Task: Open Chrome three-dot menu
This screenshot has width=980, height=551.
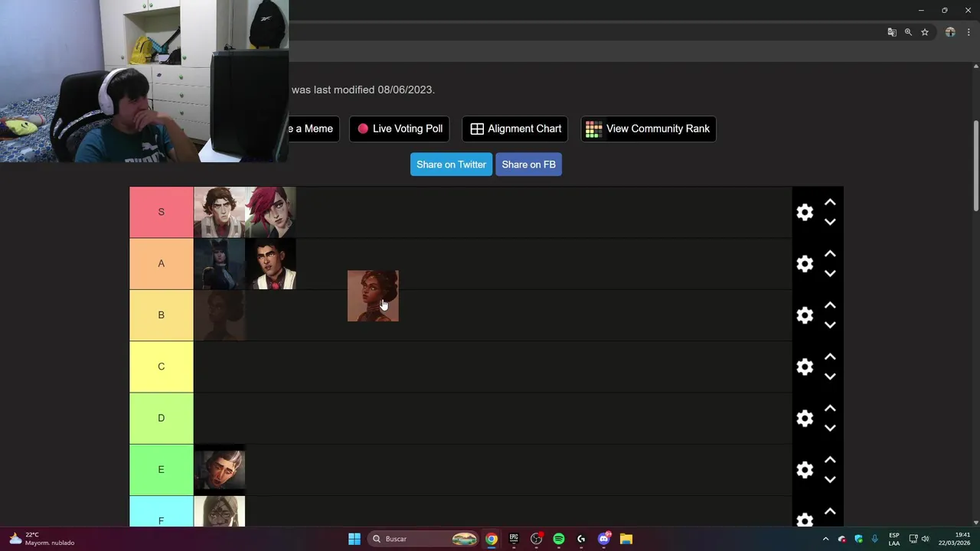Action: click(x=969, y=32)
